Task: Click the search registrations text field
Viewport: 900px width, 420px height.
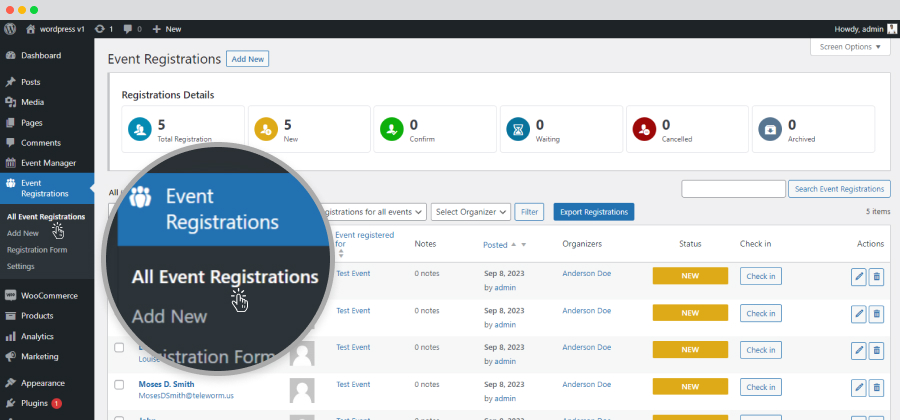Action: (x=733, y=189)
